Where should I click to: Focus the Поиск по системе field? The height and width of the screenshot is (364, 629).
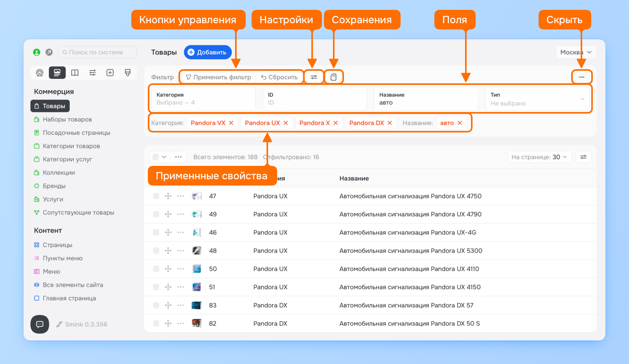point(97,52)
